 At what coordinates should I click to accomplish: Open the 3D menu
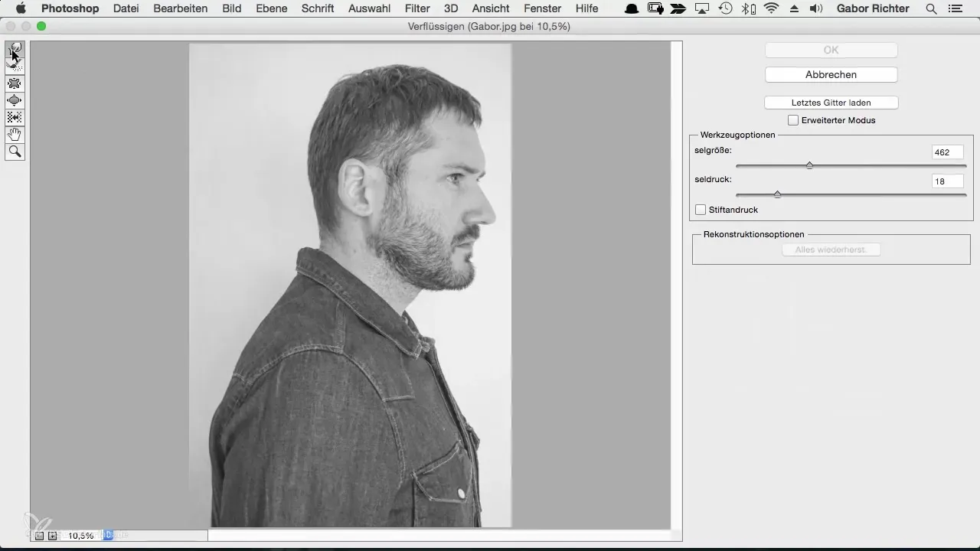pos(451,8)
